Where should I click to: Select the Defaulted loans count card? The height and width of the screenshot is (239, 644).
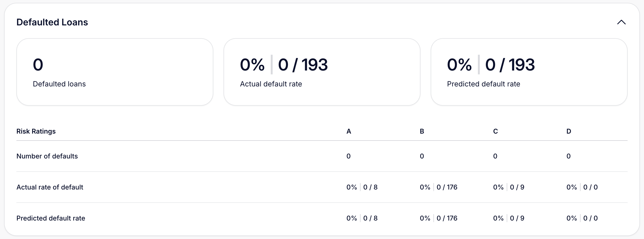click(x=115, y=72)
